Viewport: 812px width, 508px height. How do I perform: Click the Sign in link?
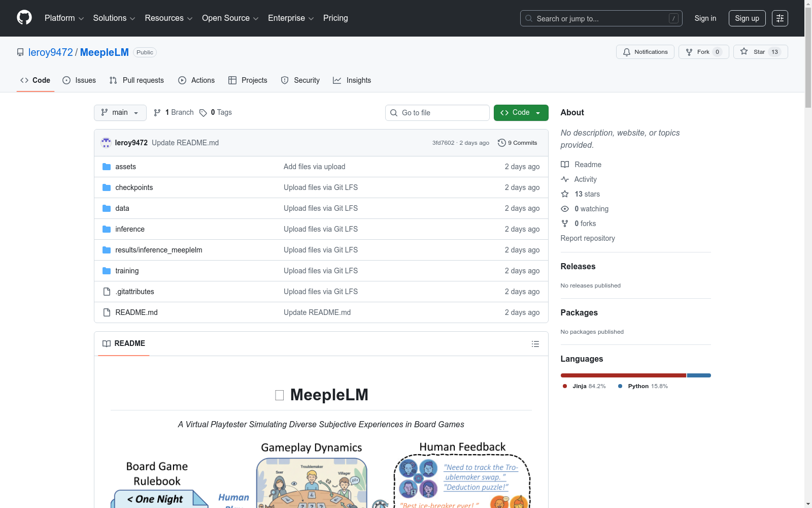pyautogui.click(x=705, y=18)
